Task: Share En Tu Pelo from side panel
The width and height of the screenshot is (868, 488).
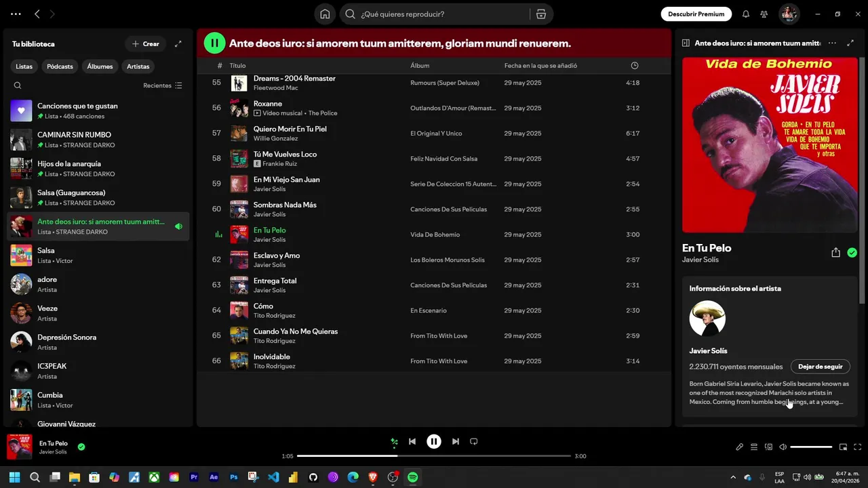Action: coord(835,252)
